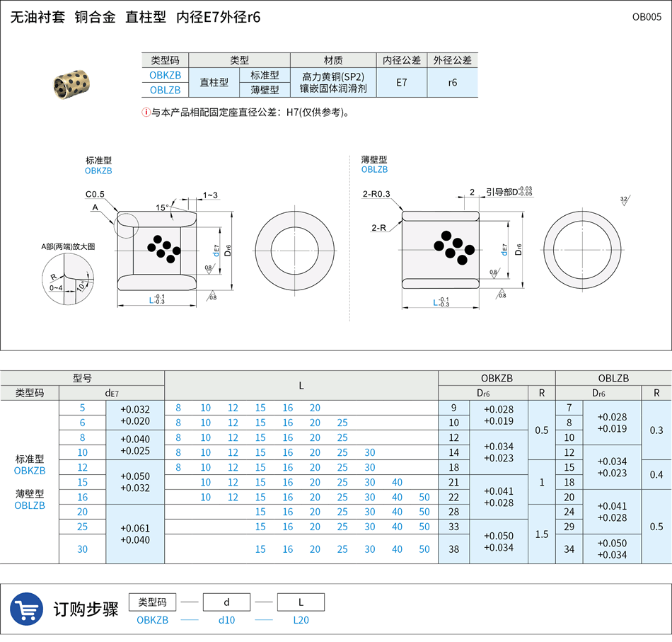Click the A部(两端)放大图 label
Image resolution: width=672 pixels, height=642 pixels.
click(68, 246)
